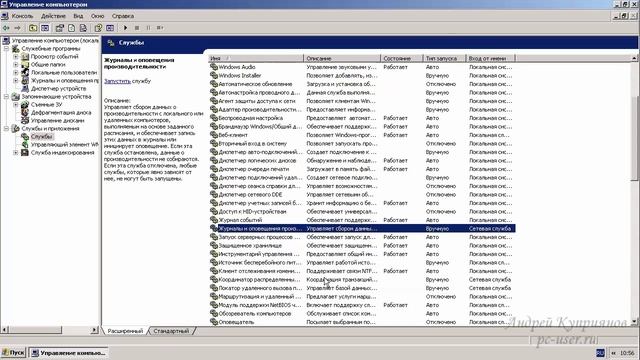Sort by the Состояние column header
This screenshot has width=640, height=360.
pyautogui.click(x=401, y=58)
